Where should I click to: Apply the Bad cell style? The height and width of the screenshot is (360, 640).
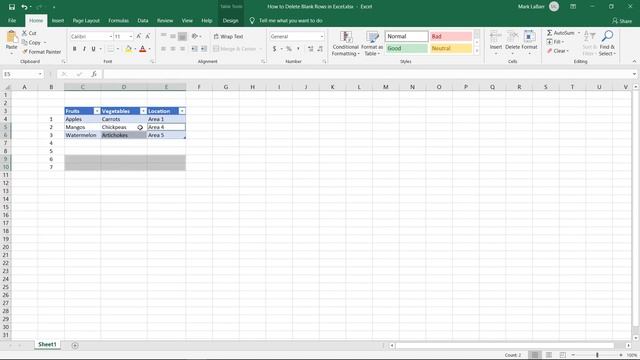tap(451, 36)
